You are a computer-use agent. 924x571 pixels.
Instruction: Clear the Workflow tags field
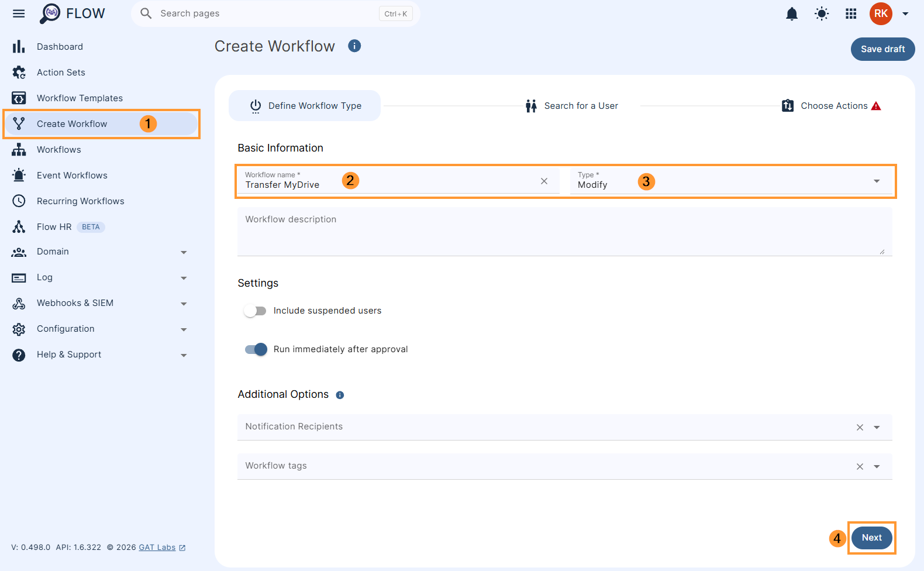click(860, 467)
